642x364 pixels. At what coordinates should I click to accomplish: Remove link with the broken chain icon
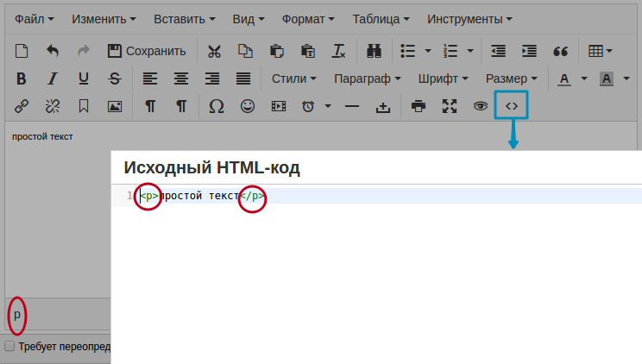pos(53,106)
